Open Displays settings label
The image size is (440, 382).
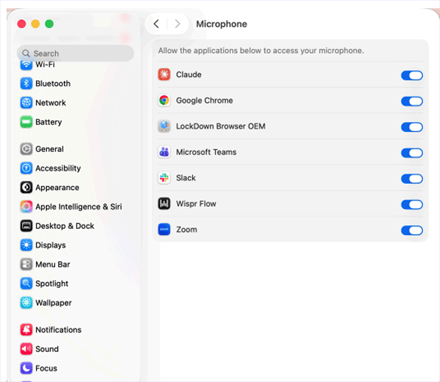[x=51, y=245]
